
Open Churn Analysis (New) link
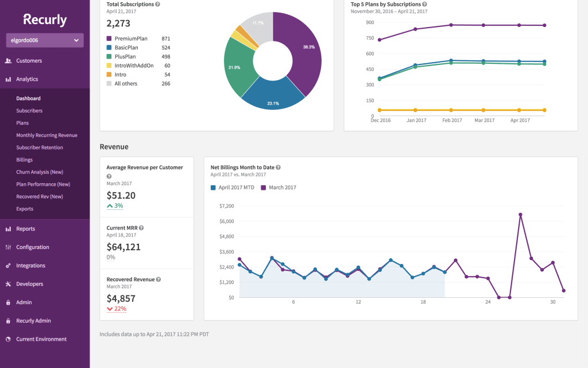click(40, 172)
